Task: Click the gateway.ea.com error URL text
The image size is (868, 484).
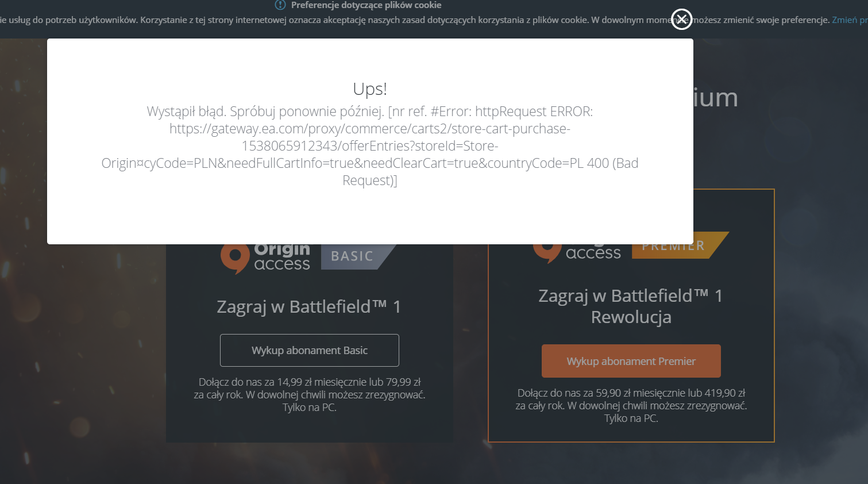Action: (x=370, y=146)
